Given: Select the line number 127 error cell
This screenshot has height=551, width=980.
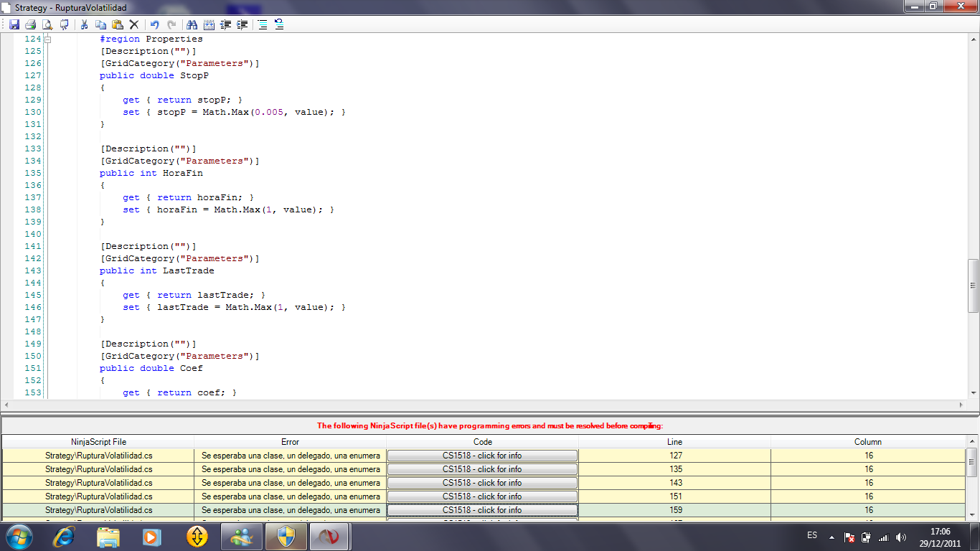Looking at the screenshot, I should coord(675,456).
